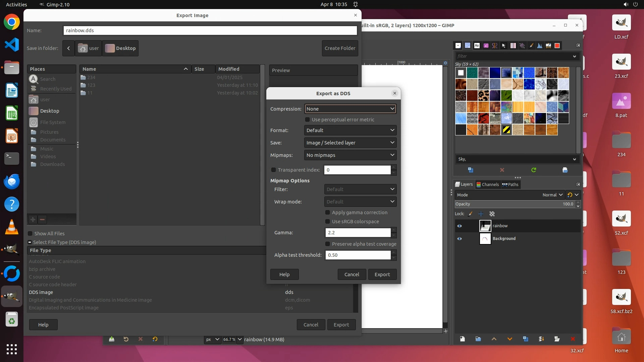Image resolution: width=644 pixels, height=362 pixels.
Task: Open the Compression dropdown set to None
Action: coord(350,109)
